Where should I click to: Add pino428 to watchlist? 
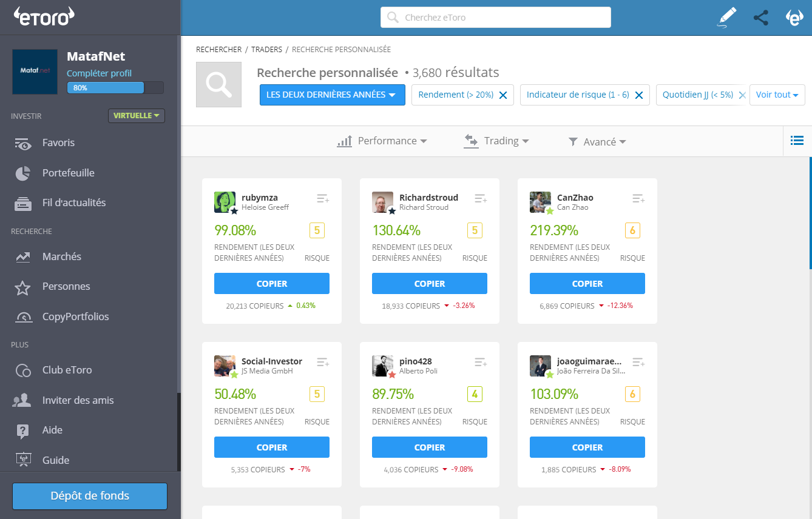pyautogui.click(x=481, y=362)
